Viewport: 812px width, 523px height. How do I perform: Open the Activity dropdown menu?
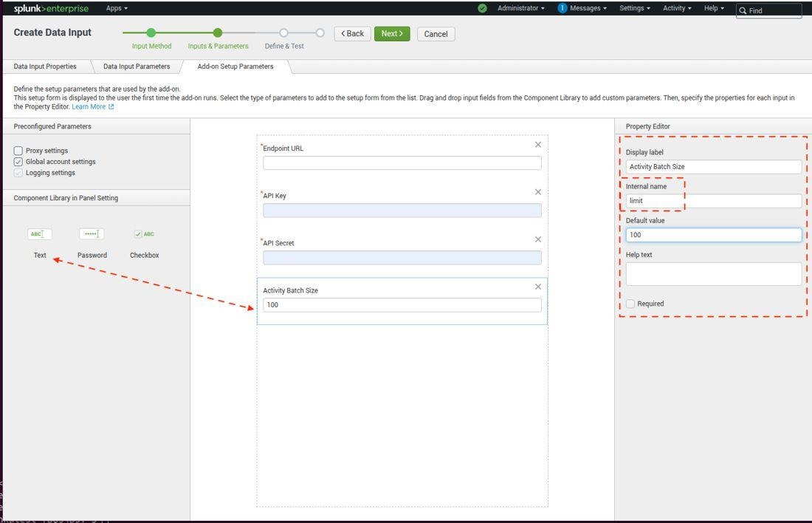pos(677,8)
